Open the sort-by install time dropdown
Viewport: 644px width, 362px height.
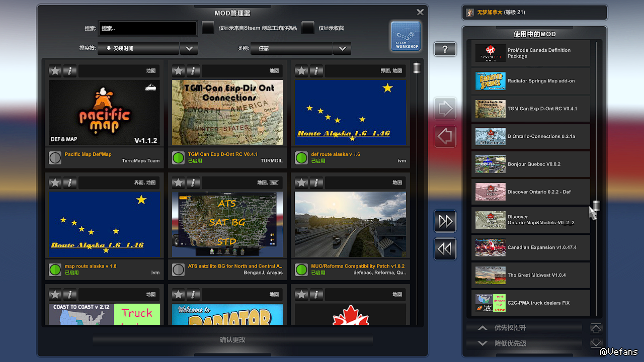(x=138, y=49)
